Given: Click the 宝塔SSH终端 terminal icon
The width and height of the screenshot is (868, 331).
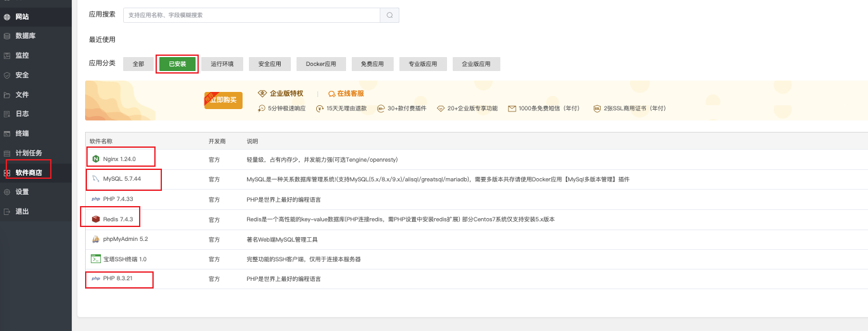Looking at the screenshot, I should tap(96, 259).
